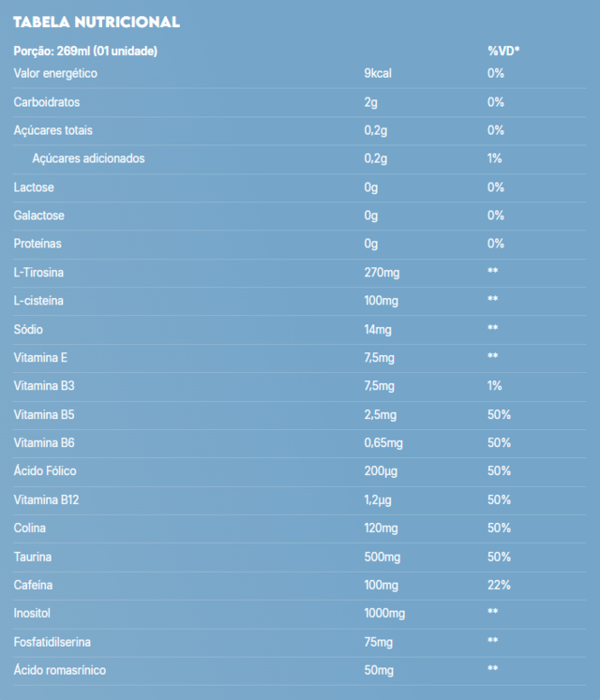Click the L-Tirosina 270mg value
The height and width of the screenshot is (700, 600).
coord(382,273)
